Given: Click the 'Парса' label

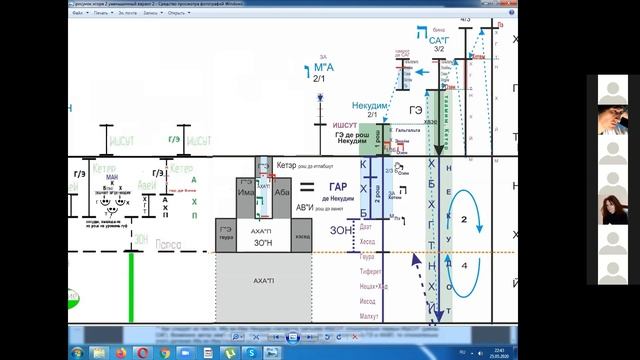Looking at the screenshot, I should (168, 244).
